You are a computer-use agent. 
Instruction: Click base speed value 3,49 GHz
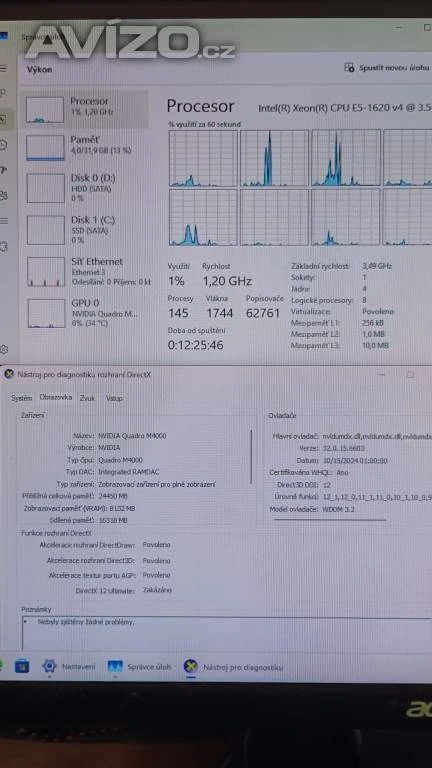pos(377,266)
